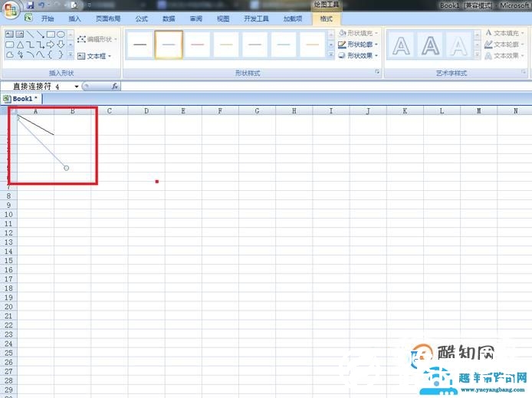Switch to the 插入 ribbon tab
532x398 pixels.
pyautogui.click(x=74, y=18)
